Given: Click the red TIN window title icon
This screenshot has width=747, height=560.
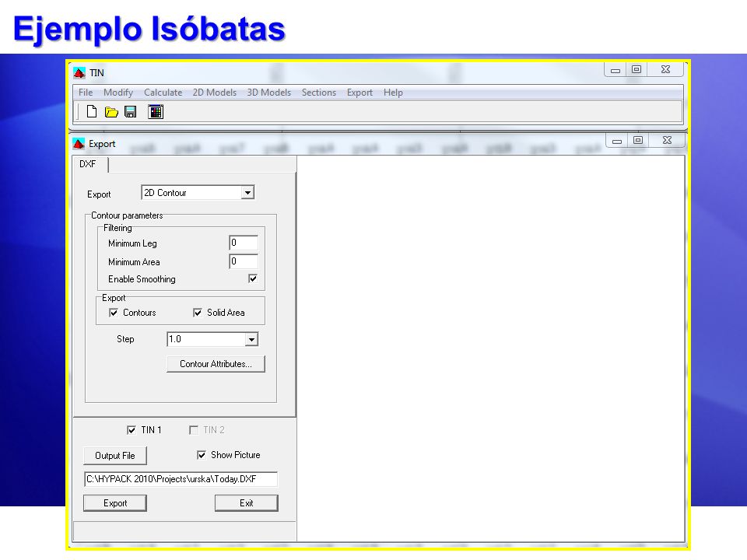Looking at the screenshot, I should 79,73.
